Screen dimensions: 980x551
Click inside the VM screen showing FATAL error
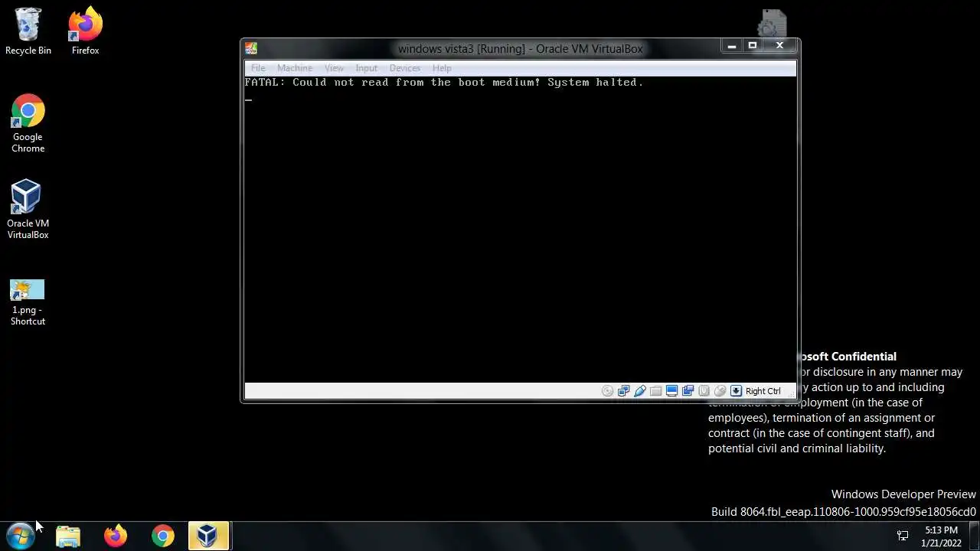point(521,230)
